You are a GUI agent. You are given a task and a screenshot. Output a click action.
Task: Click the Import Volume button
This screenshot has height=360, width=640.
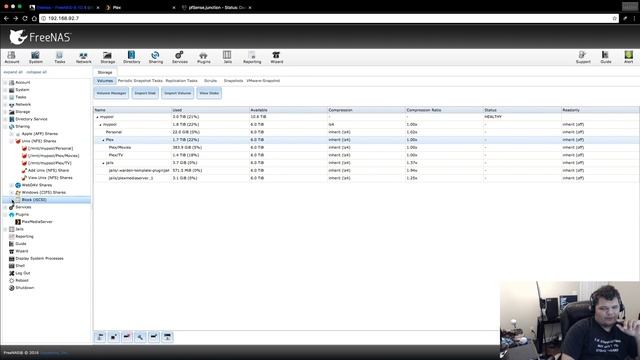coord(178,93)
